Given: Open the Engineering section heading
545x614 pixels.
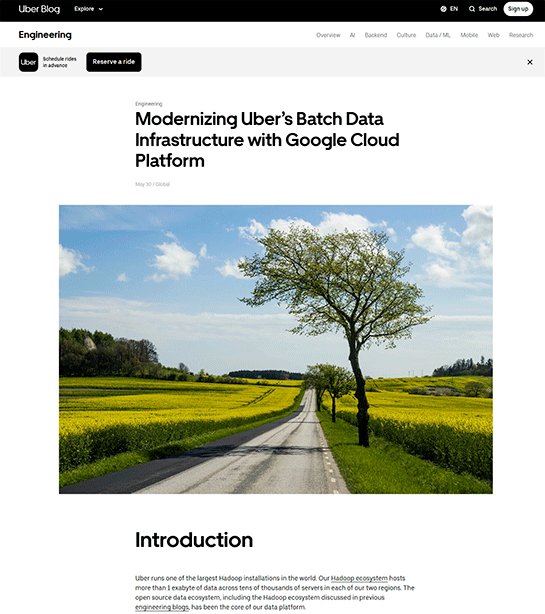Looking at the screenshot, I should (x=45, y=35).
